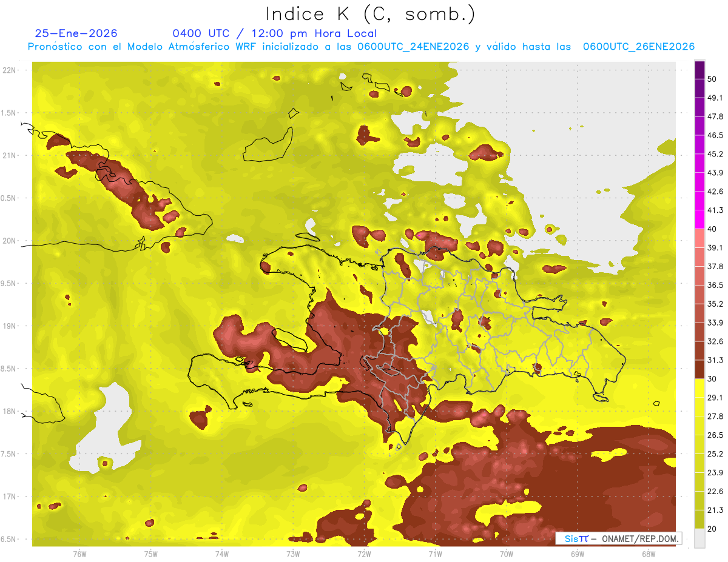Click the legend value "32.6"
728x562 pixels.
pyautogui.click(x=716, y=341)
